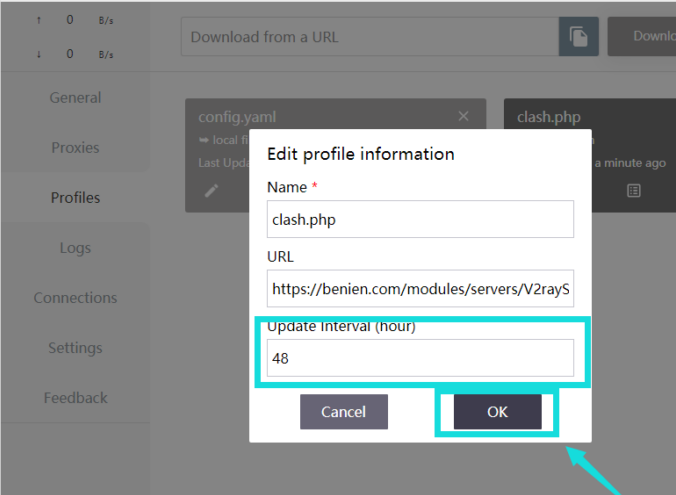676x495 pixels.
Task: Click the Name field containing clash.php
Action: (x=420, y=219)
